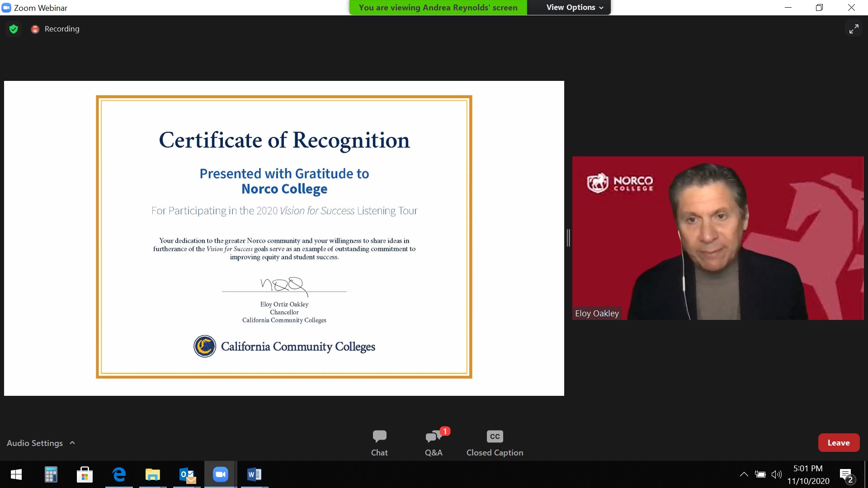Viewport: 868px width, 488px height.
Task: Open the Windows Start menu
Action: [x=16, y=474]
